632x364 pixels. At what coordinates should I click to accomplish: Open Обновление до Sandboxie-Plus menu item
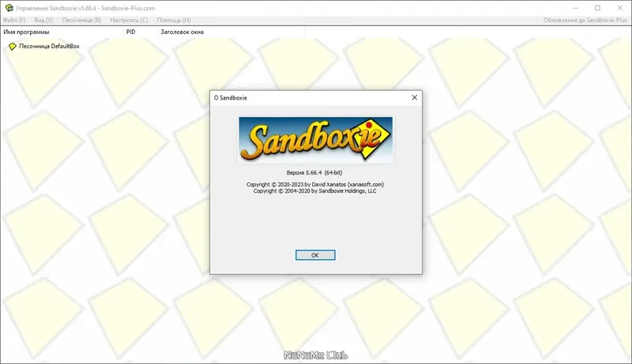585,20
